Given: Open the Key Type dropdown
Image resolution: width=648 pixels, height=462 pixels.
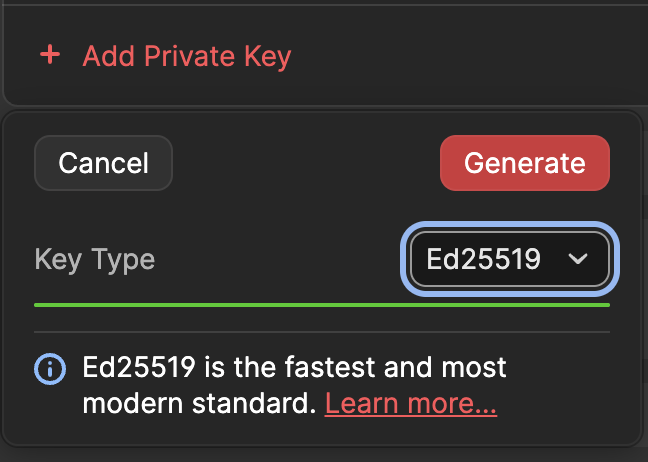Looking at the screenshot, I should [x=509, y=260].
